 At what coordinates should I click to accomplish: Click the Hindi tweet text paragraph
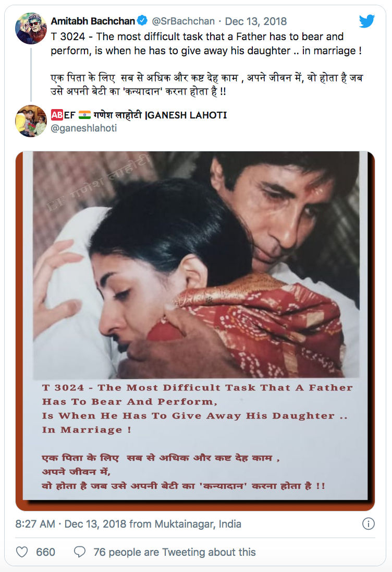pos(206,84)
